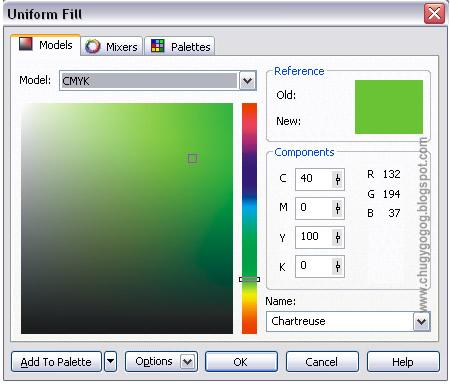Open the Add To Palette arrow menu
This screenshot has height=384, width=450.
[111, 361]
